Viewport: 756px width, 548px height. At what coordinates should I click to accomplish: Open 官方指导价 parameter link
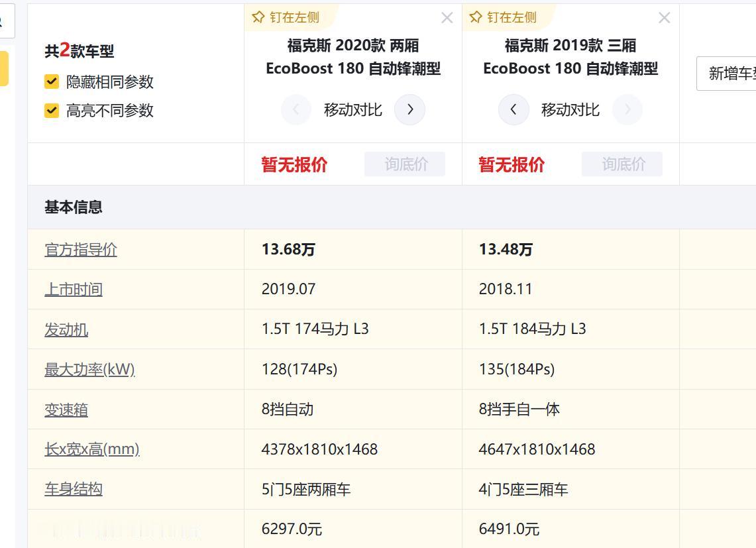(x=81, y=249)
